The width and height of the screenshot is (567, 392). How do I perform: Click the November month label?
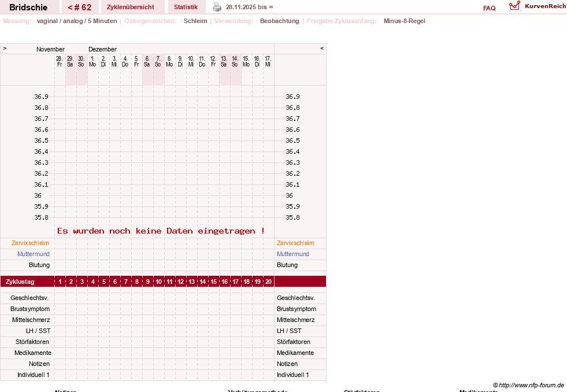coord(50,49)
